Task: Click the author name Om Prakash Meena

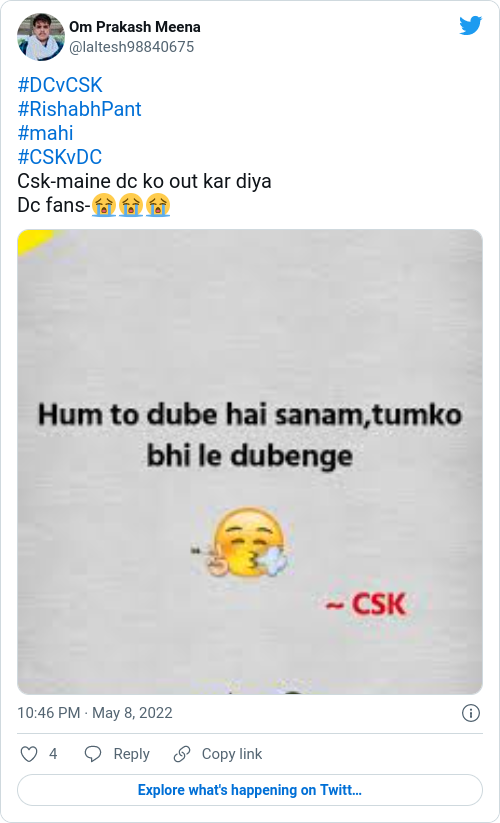Action: (x=135, y=27)
